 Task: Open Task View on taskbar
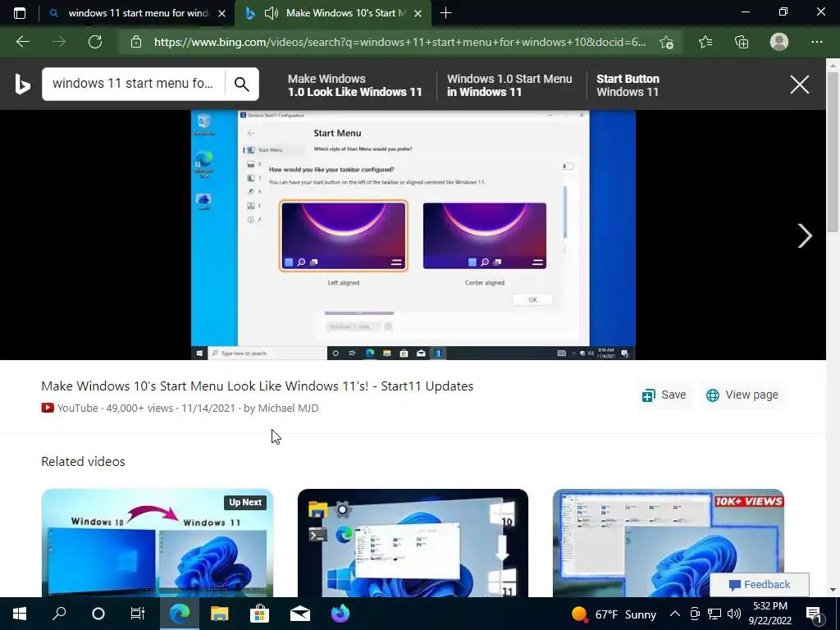pos(138,614)
